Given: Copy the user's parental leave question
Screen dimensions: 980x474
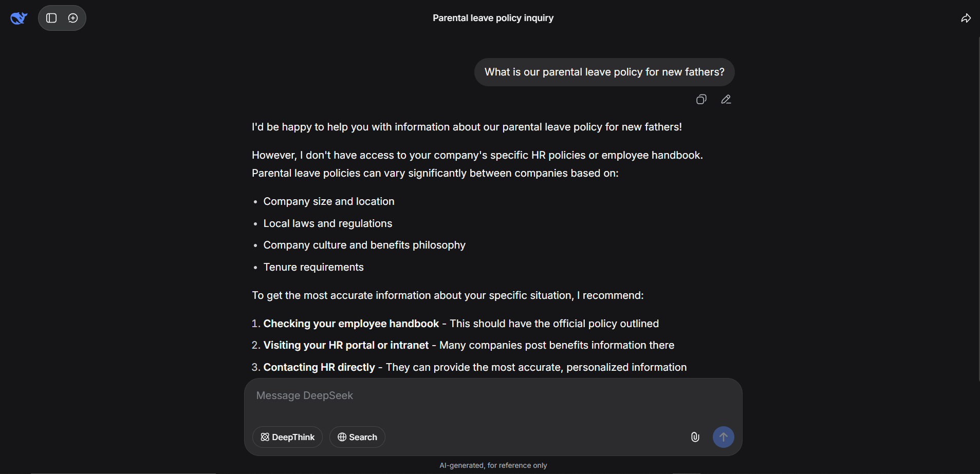Looking at the screenshot, I should (701, 99).
